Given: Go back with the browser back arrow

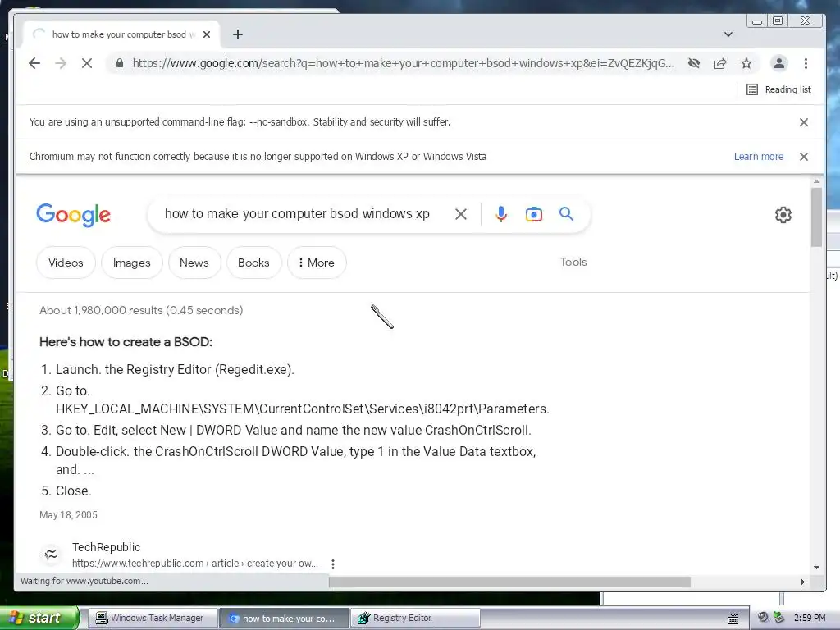Looking at the screenshot, I should (34, 63).
